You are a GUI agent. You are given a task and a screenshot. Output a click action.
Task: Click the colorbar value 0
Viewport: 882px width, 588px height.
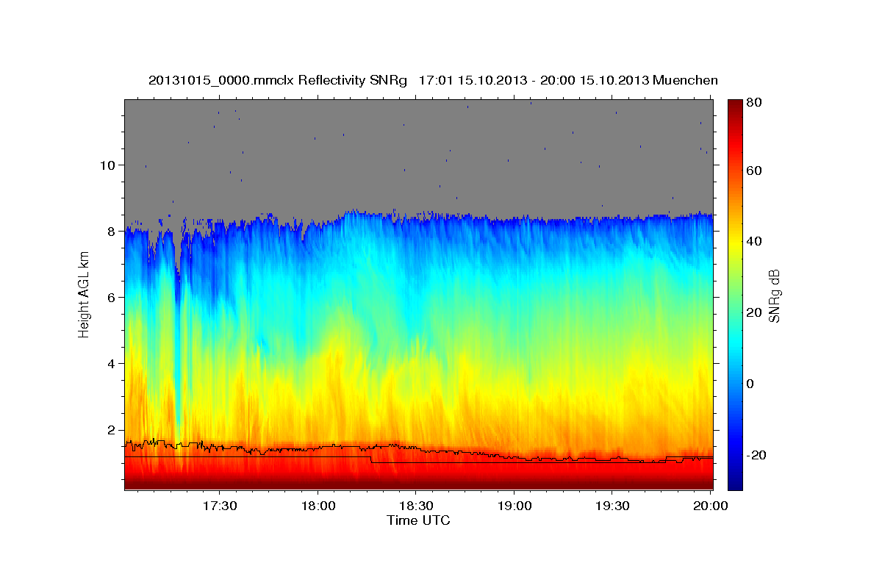(750, 384)
